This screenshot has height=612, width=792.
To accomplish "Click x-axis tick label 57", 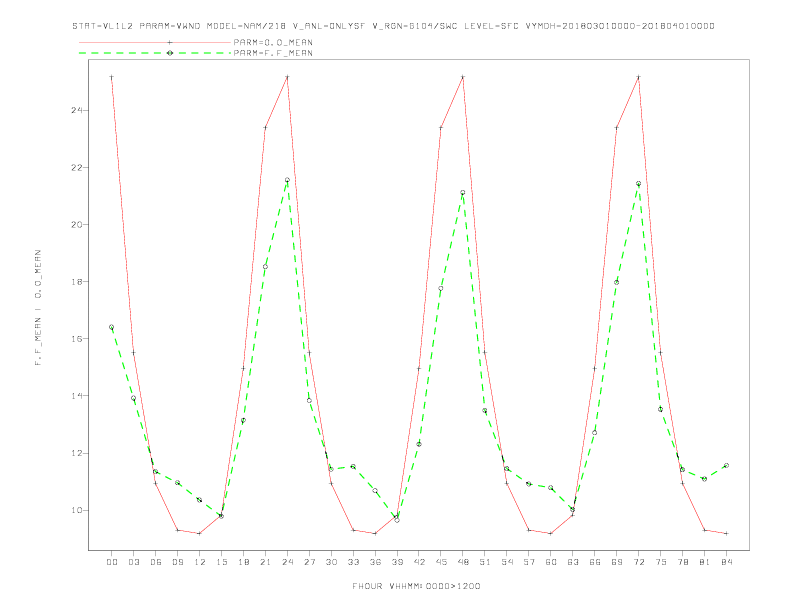I will (x=529, y=562).
